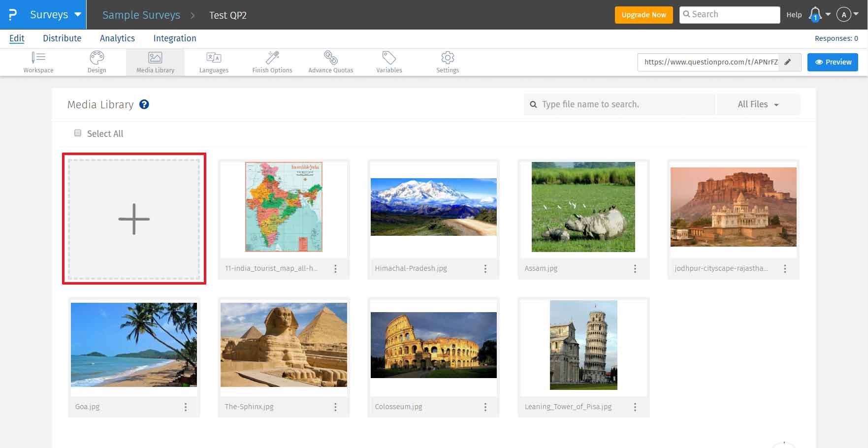Screen dimensions: 868x448
Task: Click the survey URL text field
Action: click(x=708, y=62)
